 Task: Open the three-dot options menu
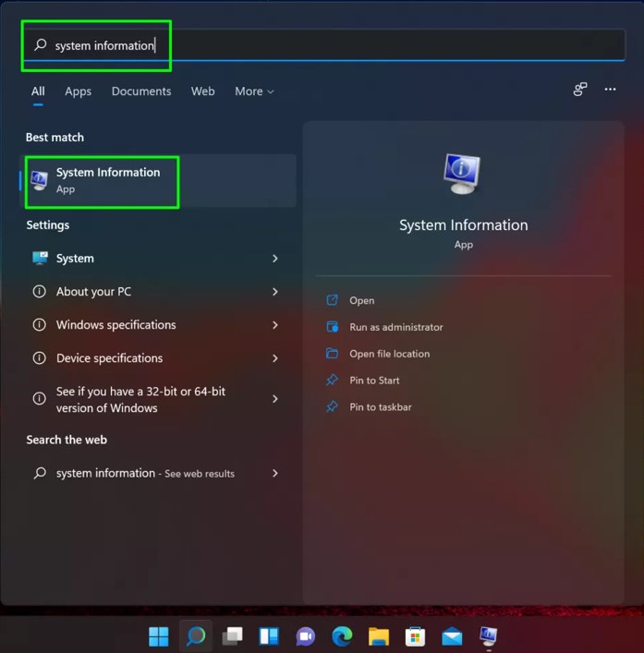610,89
